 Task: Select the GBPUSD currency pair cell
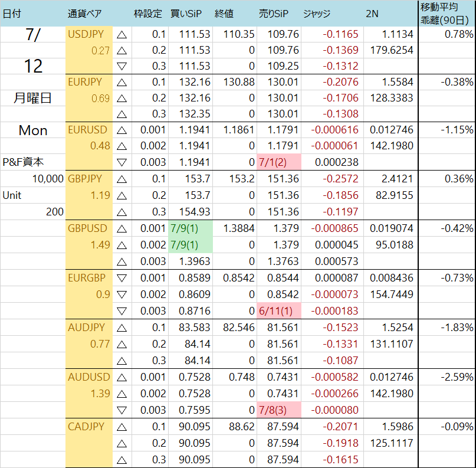click(x=87, y=228)
